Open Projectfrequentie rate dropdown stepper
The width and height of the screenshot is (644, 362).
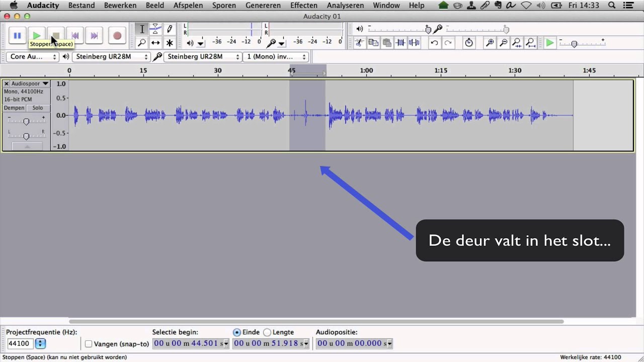pos(40,344)
